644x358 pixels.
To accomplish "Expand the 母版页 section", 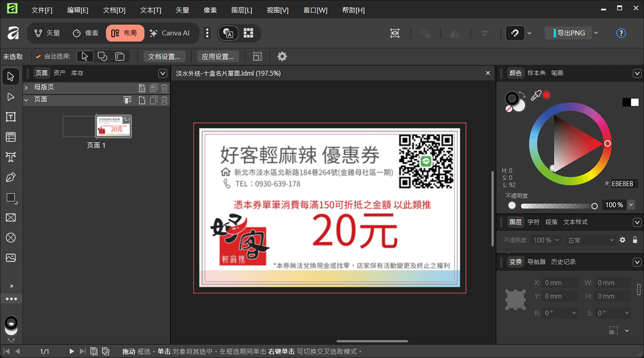I will coord(26,88).
